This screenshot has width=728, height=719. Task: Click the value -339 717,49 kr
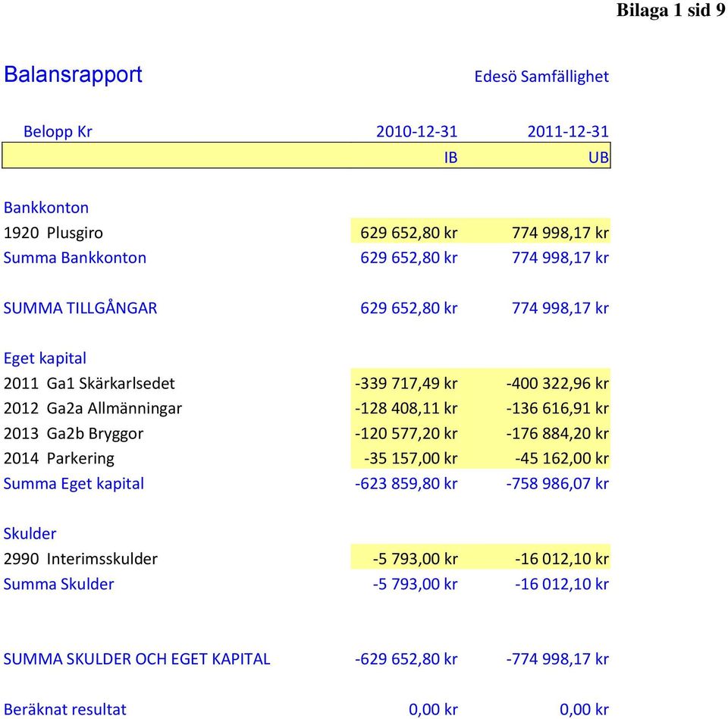tap(406, 384)
